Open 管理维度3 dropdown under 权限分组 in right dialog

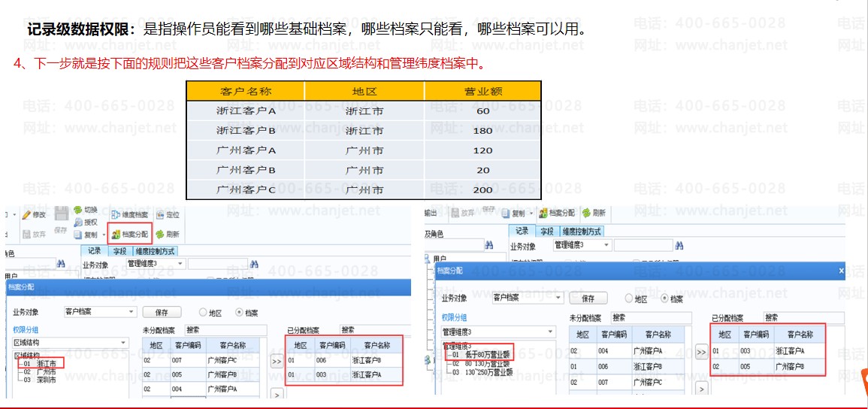click(551, 332)
